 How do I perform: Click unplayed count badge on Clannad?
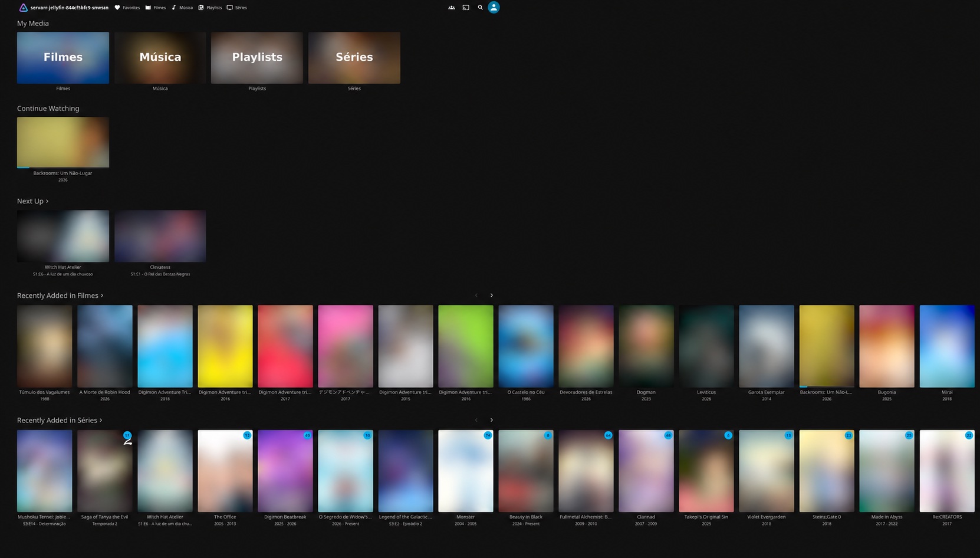pyautogui.click(x=668, y=435)
